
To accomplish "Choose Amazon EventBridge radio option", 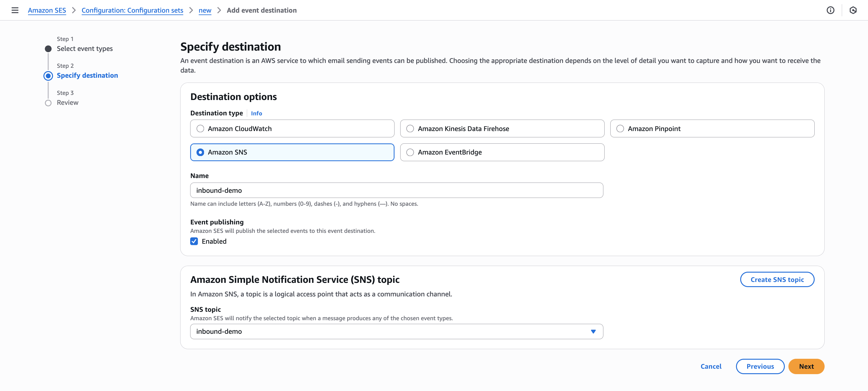I will 410,152.
